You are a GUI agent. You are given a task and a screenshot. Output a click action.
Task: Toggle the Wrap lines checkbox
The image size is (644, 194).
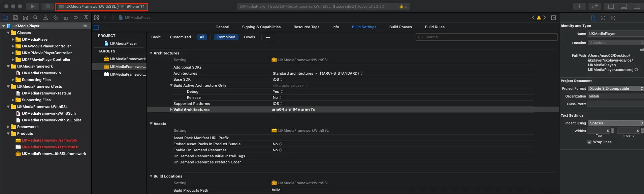pyautogui.click(x=589, y=142)
